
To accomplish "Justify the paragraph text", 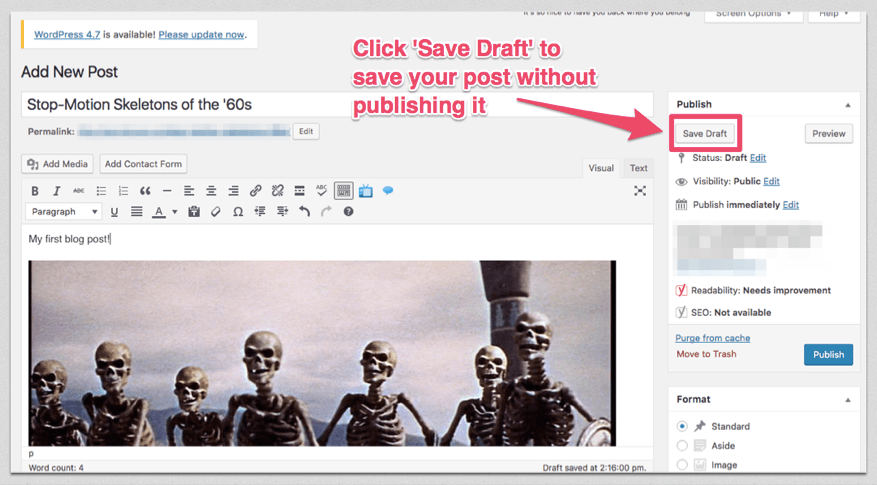I will click(x=136, y=211).
